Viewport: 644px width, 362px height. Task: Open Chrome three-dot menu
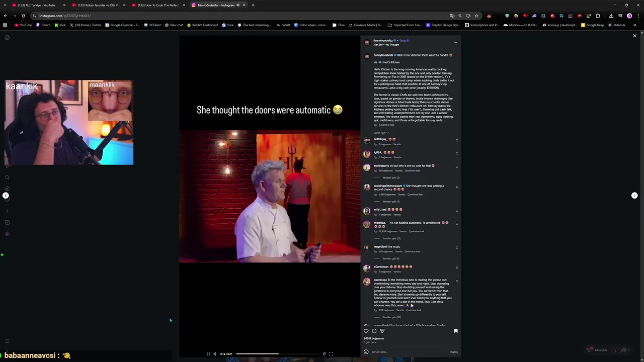click(x=638, y=16)
